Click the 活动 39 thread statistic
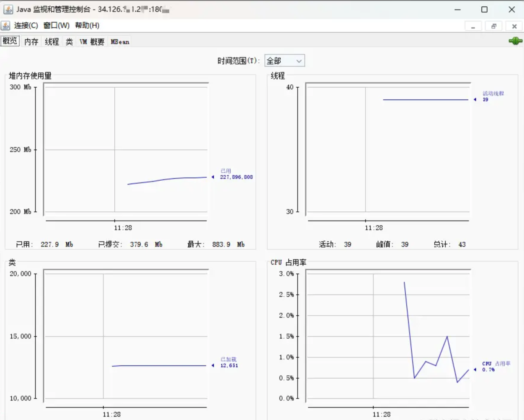524x420 pixels. [x=335, y=244]
